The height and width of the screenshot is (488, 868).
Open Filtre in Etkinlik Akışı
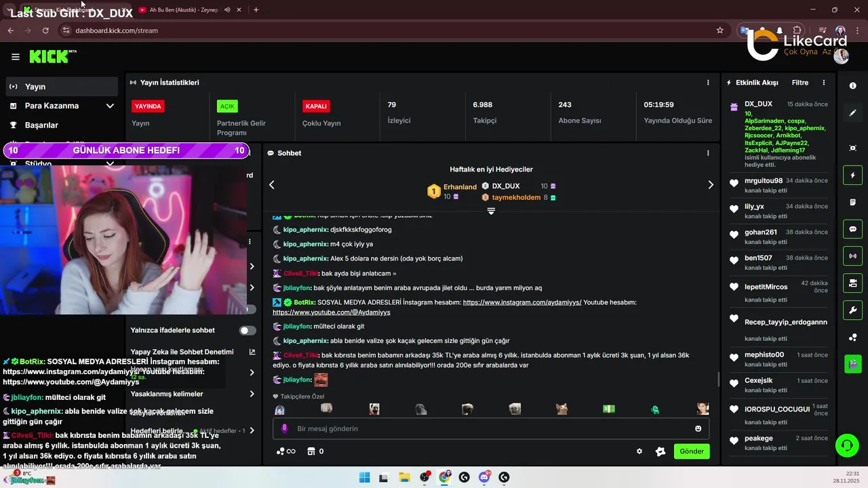coord(800,83)
